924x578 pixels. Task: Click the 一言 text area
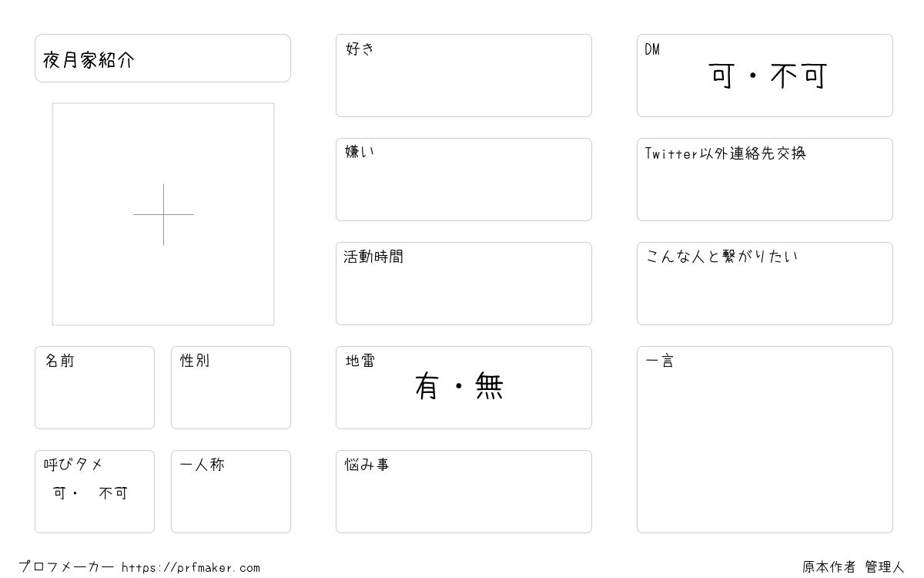(x=765, y=439)
